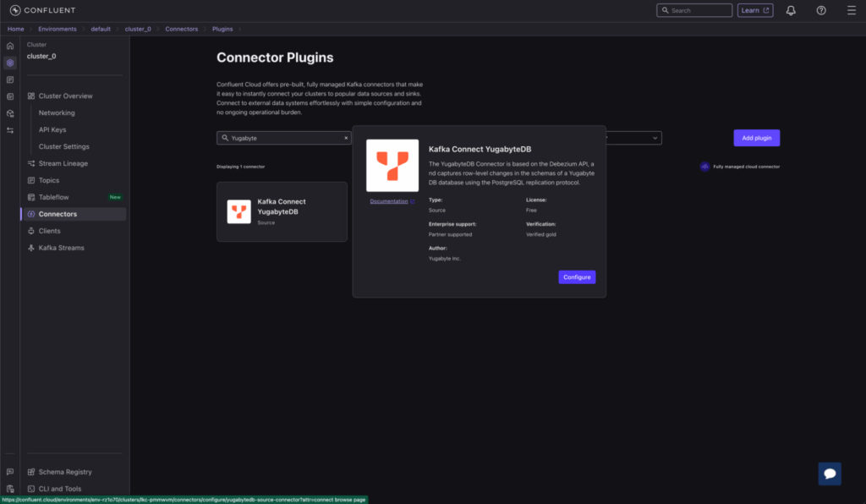The width and height of the screenshot is (866, 504).
Task: Go to Topics in sidebar
Action: [x=49, y=180]
